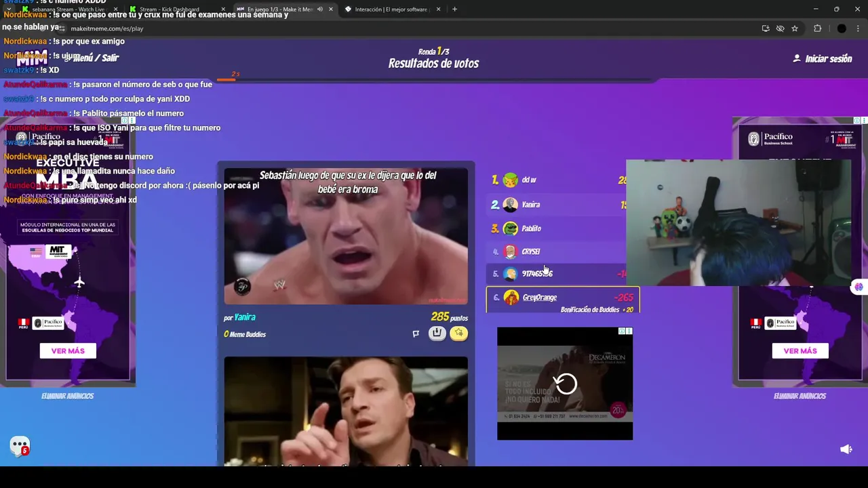Image resolution: width=868 pixels, height=488 pixels.
Task: Open the browser profile avatar
Action: tap(842, 28)
